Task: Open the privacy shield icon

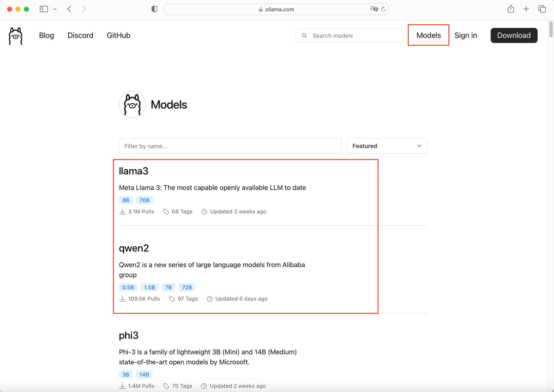Action: 154,9
